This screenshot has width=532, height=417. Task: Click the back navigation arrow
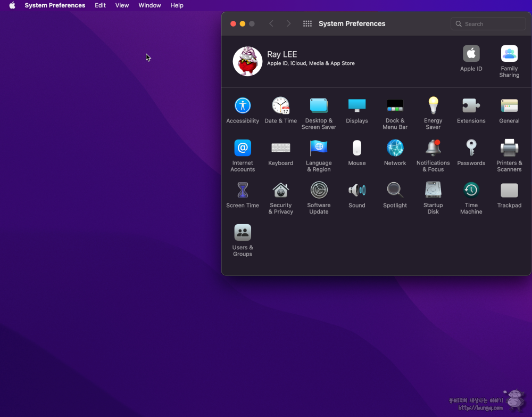click(271, 24)
